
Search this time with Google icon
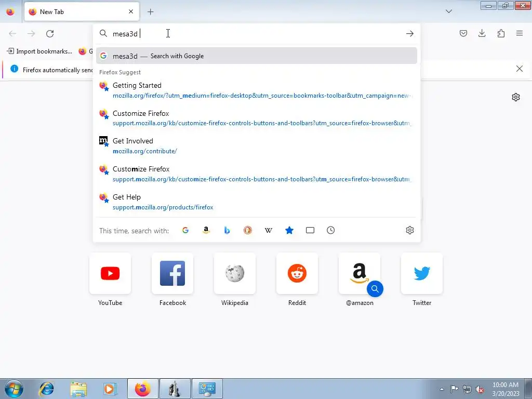click(185, 230)
